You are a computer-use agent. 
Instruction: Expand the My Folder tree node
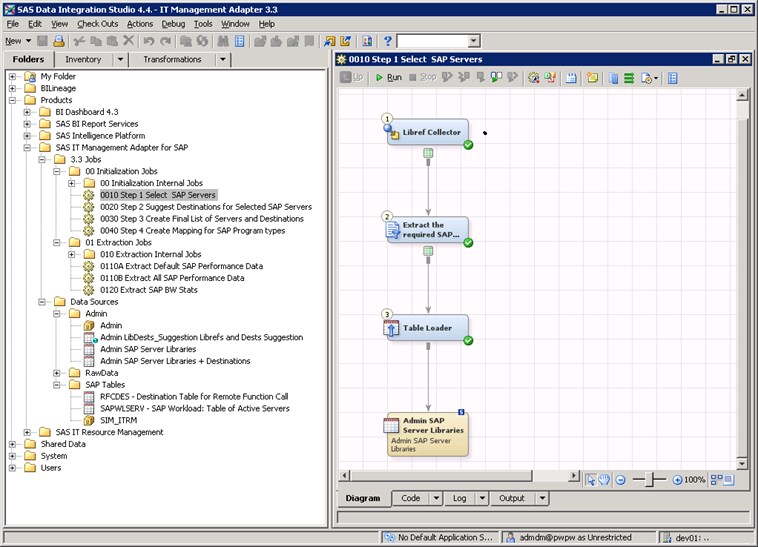click(13, 76)
